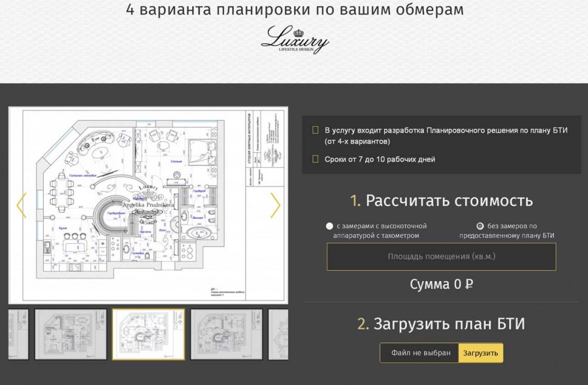Click the Angelika Prudnikova watermark on the plan
The image size is (588, 385).
(x=149, y=204)
